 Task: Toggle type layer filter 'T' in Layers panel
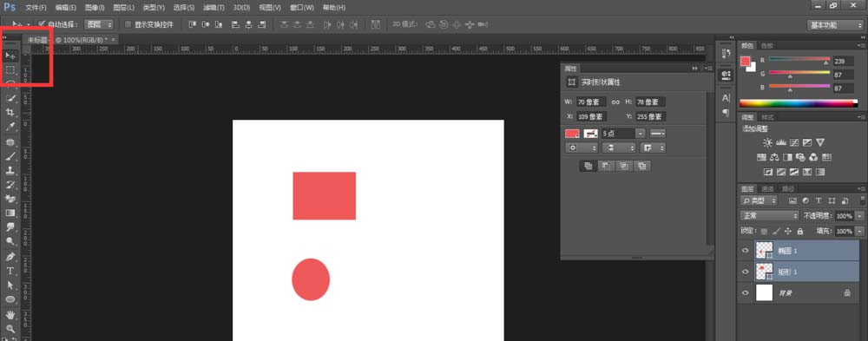point(819,200)
